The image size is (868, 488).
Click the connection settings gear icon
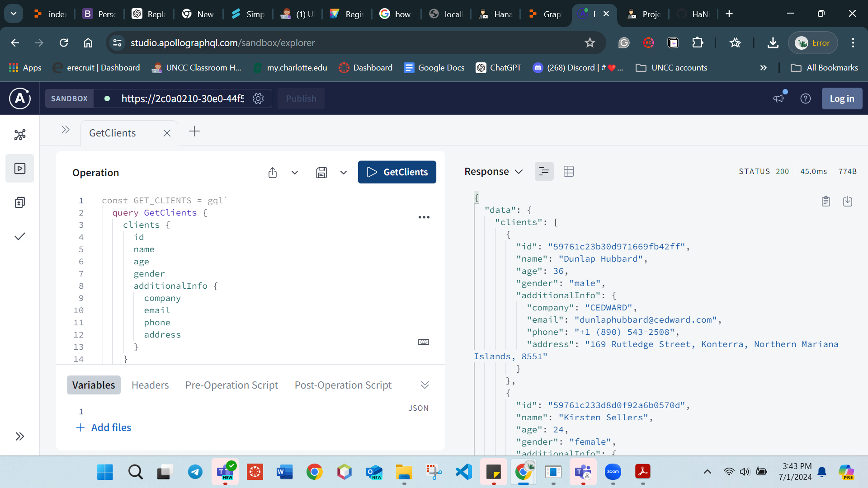click(x=258, y=99)
